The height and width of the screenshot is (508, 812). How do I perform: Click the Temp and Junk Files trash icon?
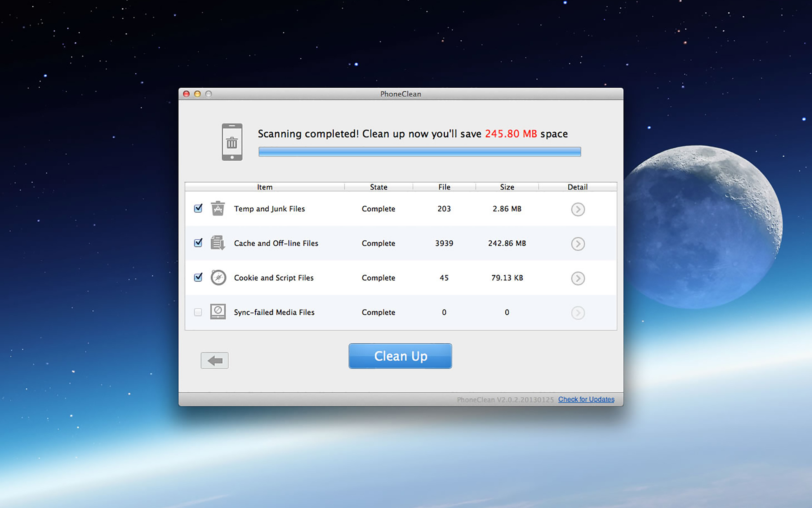click(218, 208)
